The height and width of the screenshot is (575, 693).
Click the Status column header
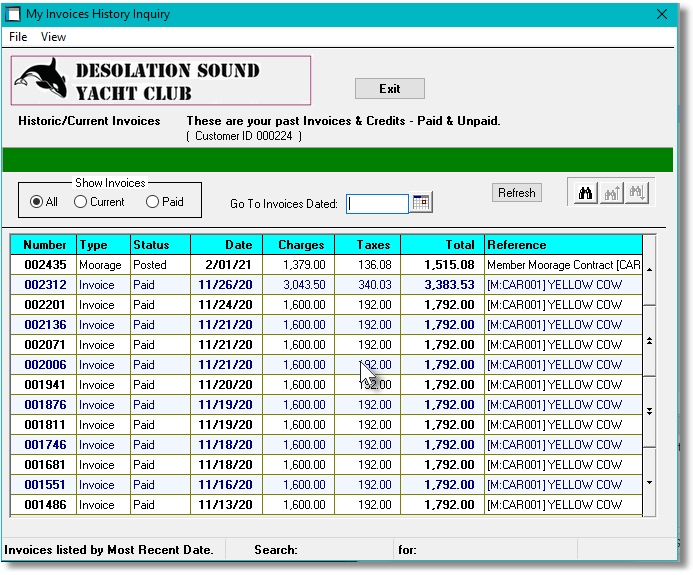tap(160, 245)
